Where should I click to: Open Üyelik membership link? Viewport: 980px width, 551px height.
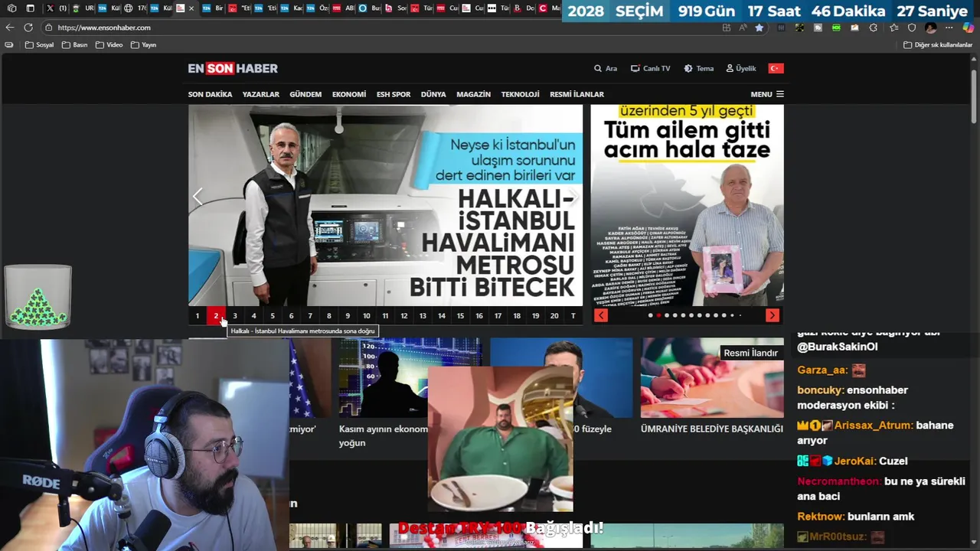tap(741, 68)
